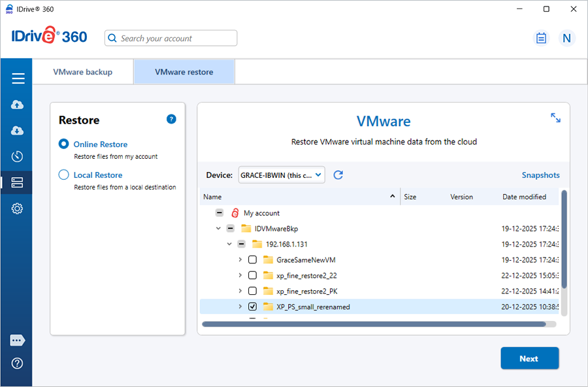588x387 pixels.
Task: Expand the VMware panel to full view
Action: pyautogui.click(x=555, y=118)
